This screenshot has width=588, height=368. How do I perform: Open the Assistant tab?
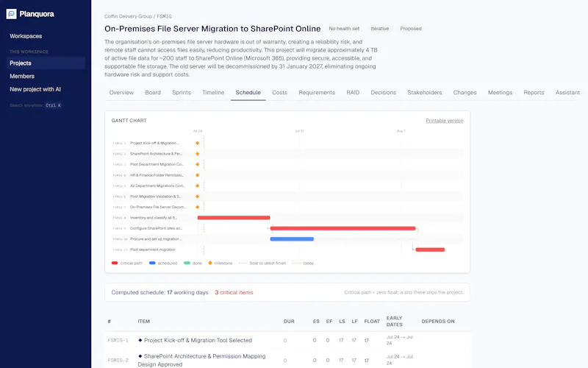click(x=567, y=93)
